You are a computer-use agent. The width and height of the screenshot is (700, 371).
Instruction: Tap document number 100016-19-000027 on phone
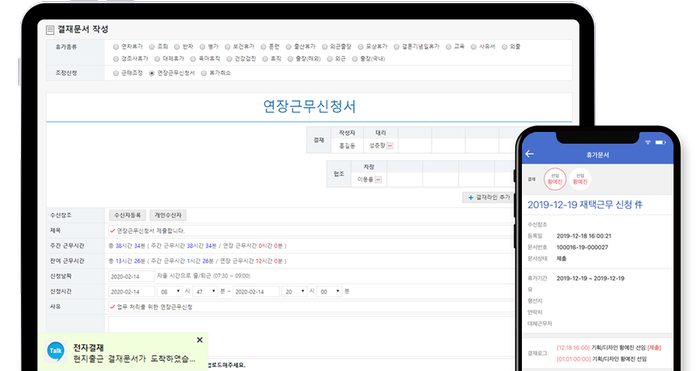[x=582, y=247]
